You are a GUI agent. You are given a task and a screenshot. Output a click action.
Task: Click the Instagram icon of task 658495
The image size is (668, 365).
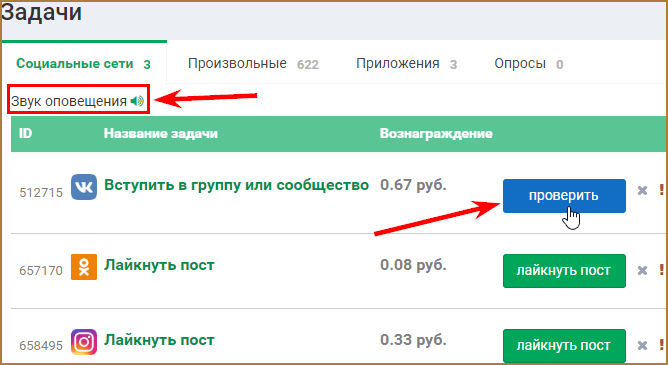pos(84,342)
